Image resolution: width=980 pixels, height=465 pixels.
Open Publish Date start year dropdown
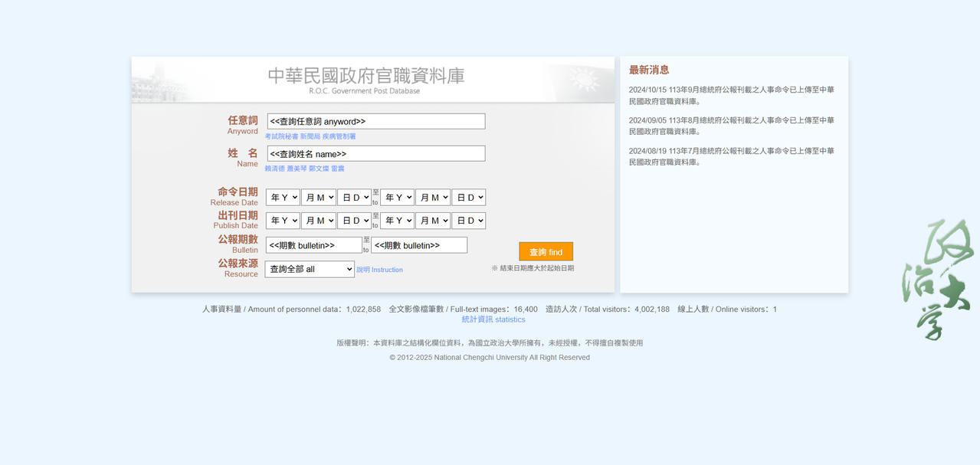point(283,221)
